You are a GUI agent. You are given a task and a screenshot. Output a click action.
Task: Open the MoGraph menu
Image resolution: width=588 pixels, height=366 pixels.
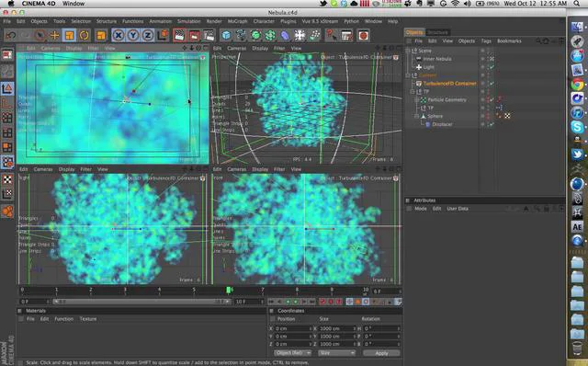[237, 21]
